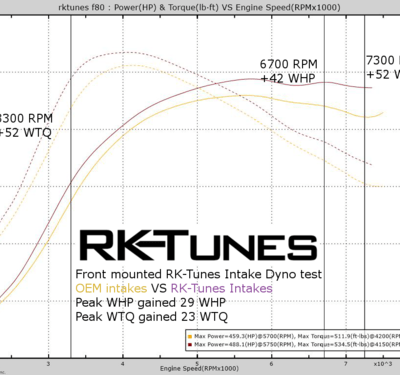The height and width of the screenshot is (375, 400).
Task: Select 'Front mounted RK-Tunes Intake Dyno test' text
Action: [x=199, y=274]
